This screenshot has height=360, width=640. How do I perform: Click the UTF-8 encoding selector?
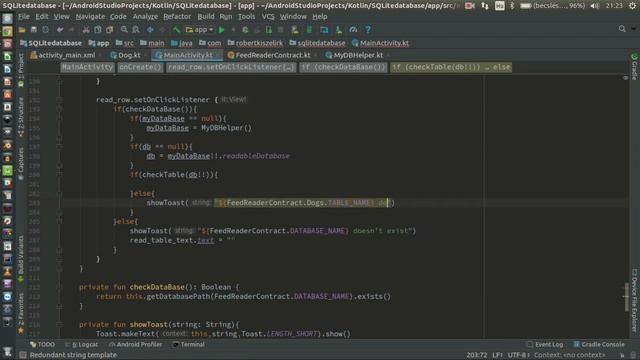point(518,355)
